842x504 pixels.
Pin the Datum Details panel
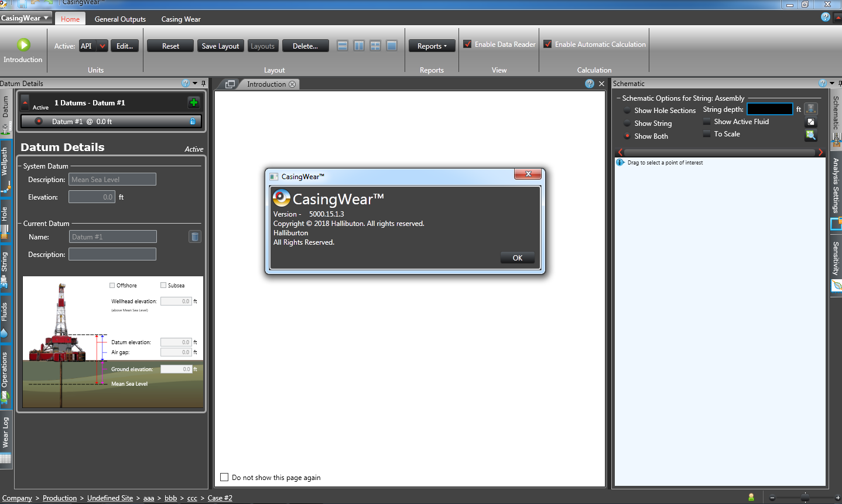pos(204,83)
